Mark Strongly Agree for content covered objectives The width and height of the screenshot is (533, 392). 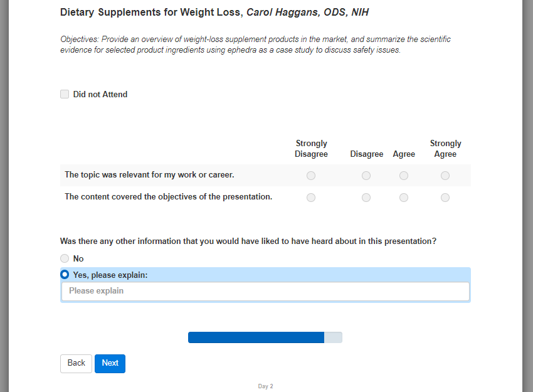[x=445, y=198]
